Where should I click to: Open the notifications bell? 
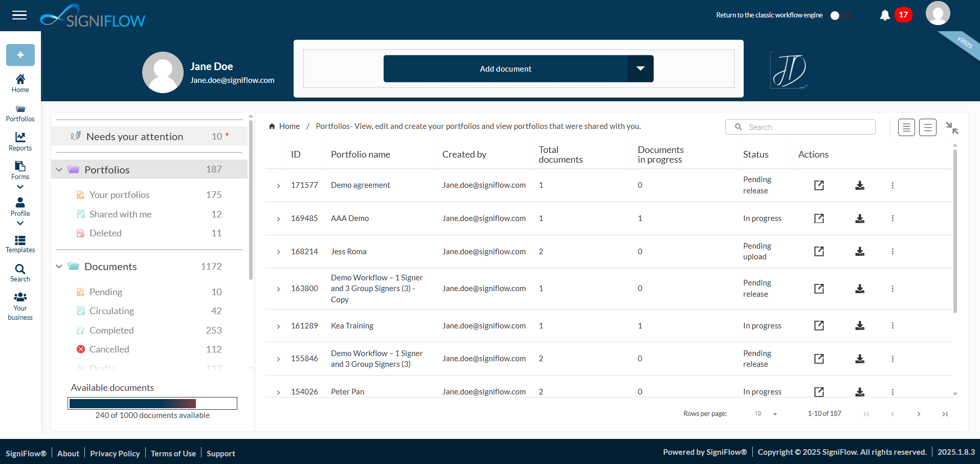click(884, 15)
